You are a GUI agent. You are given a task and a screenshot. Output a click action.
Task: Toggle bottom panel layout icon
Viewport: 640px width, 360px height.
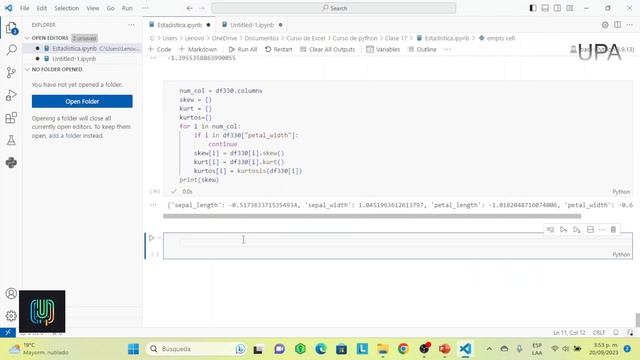click(545, 8)
